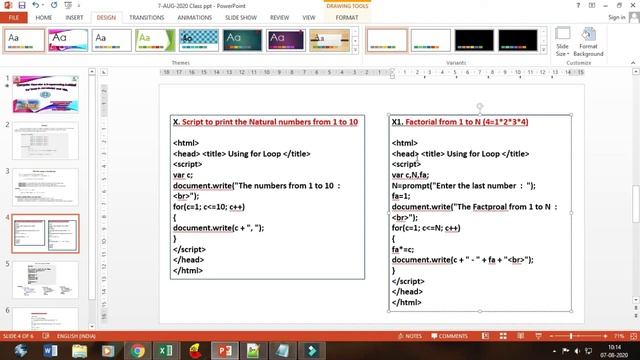Apply the green Facet theme
The height and width of the screenshot is (360, 640).
coord(155,40)
